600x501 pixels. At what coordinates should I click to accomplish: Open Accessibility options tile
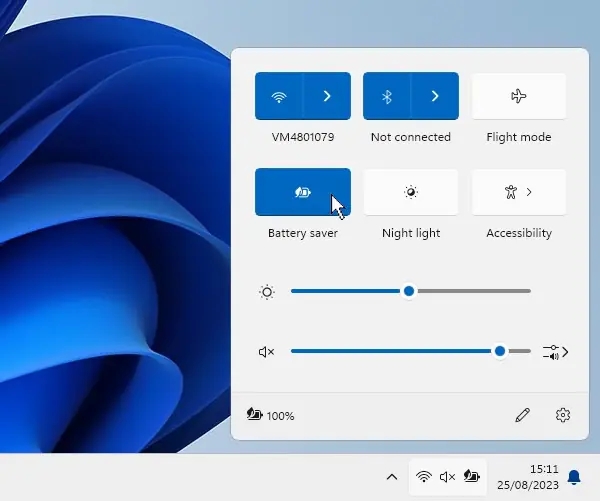tap(519, 192)
